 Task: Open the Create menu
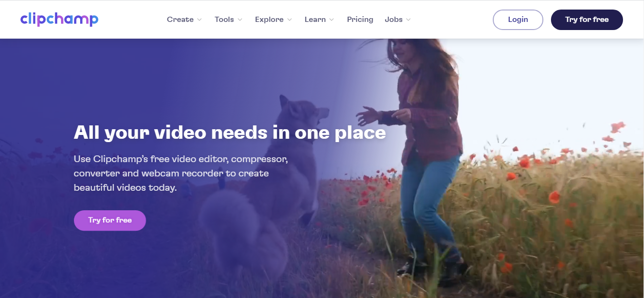180,19
